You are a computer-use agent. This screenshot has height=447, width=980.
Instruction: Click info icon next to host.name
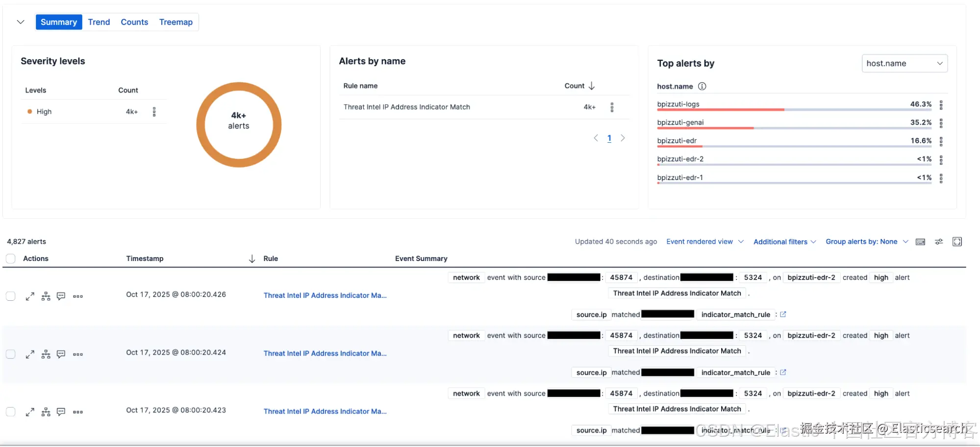pyautogui.click(x=702, y=86)
